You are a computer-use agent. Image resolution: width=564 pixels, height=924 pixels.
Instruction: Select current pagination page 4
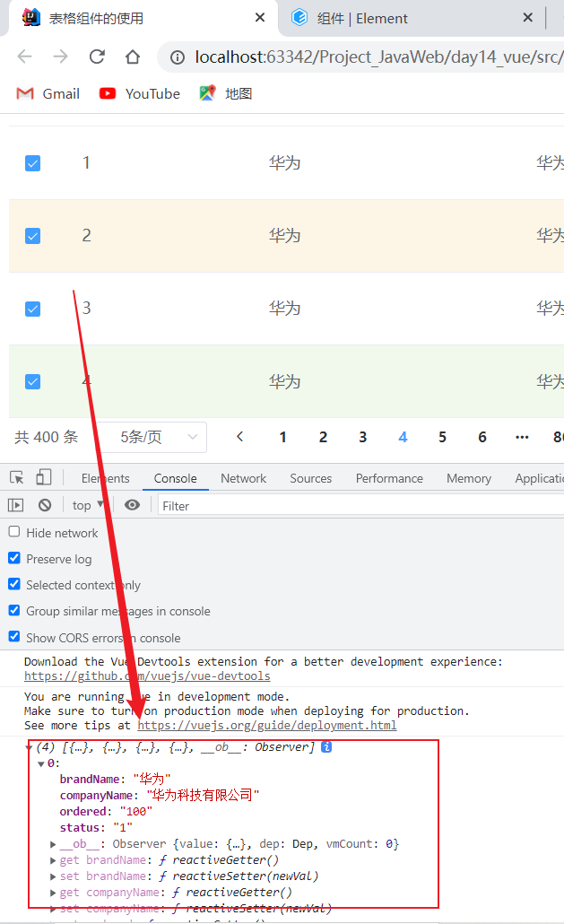coord(403,437)
